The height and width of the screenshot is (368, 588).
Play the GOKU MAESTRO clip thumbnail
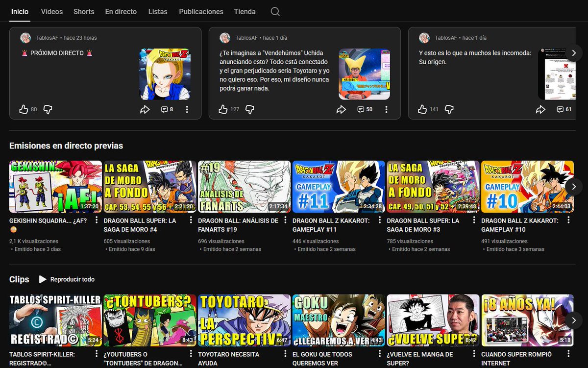pyautogui.click(x=339, y=320)
